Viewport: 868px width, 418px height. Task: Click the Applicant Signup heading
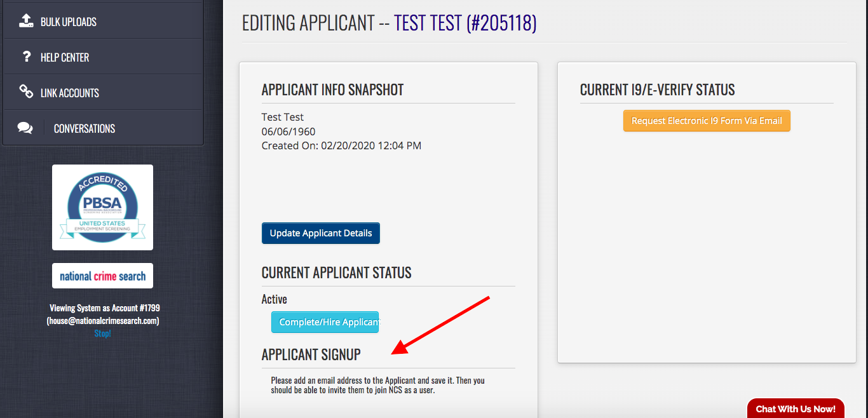tap(311, 354)
